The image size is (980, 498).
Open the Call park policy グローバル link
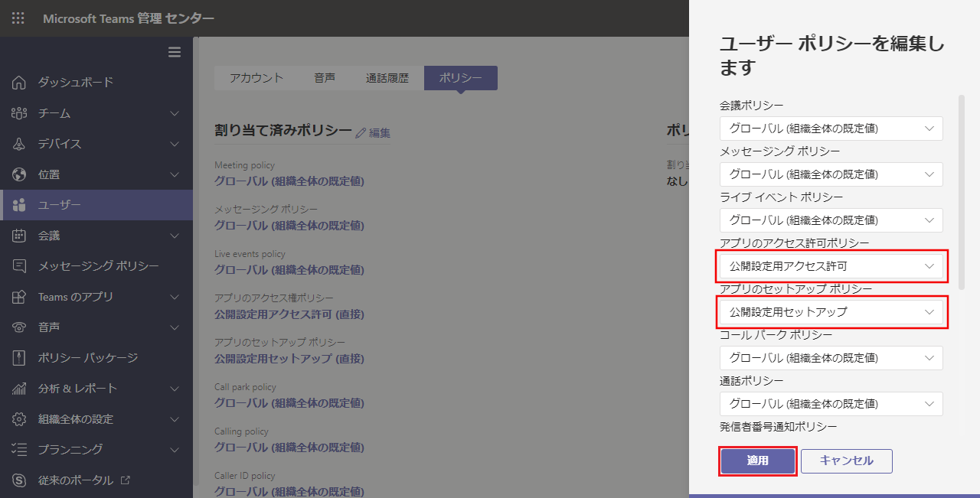289,402
